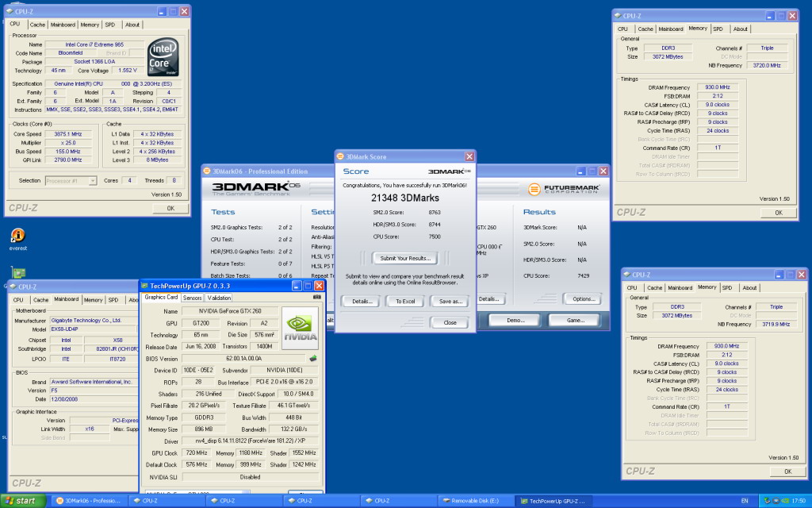Click the Bus Speed value 155.0 MHz

click(x=68, y=152)
